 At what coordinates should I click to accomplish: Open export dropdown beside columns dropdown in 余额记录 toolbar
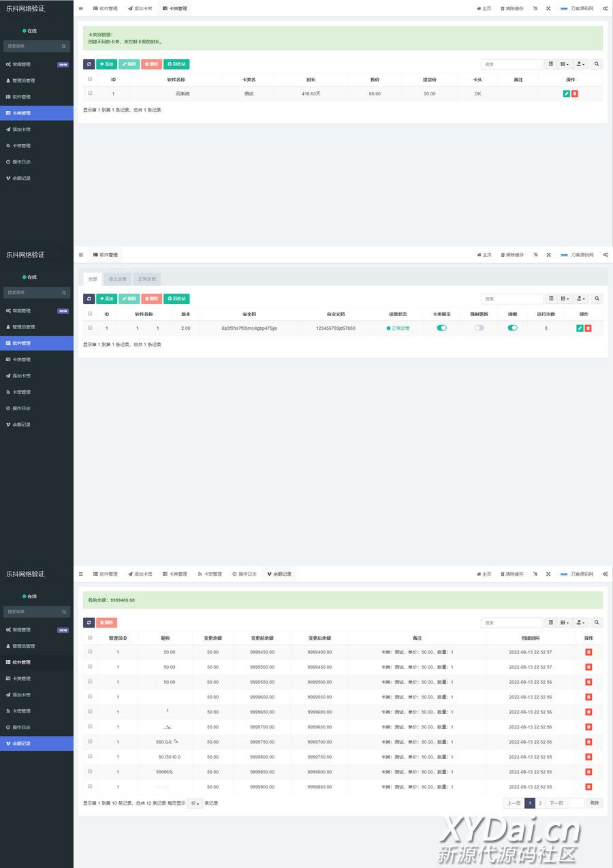(581, 623)
